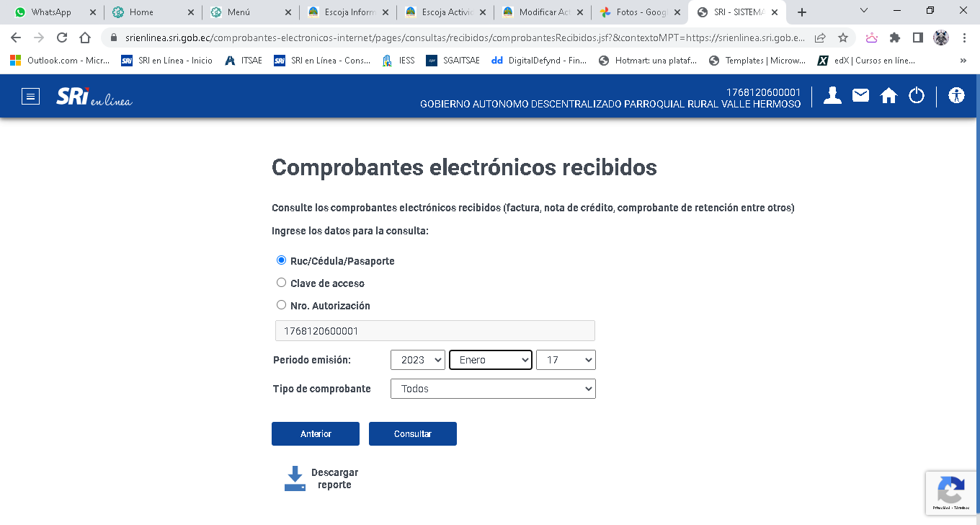Image resolution: width=980 pixels, height=525 pixels.
Task: Click the Descargar reporte download icon
Action: click(295, 479)
